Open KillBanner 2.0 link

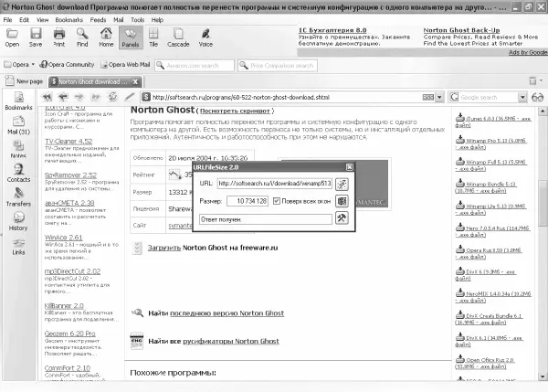pos(64,305)
